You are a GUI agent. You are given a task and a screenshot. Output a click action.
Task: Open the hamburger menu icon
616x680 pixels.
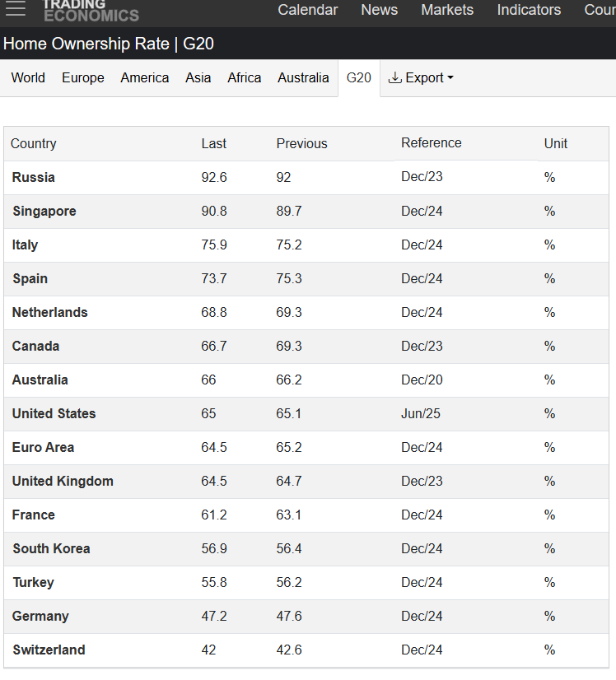coord(15,7)
